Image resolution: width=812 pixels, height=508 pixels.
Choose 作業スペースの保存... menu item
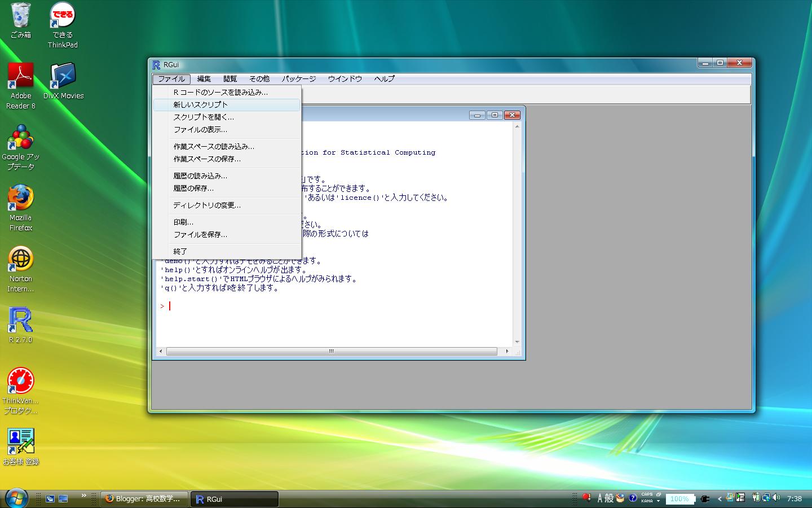pyautogui.click(x=227, y=159)
